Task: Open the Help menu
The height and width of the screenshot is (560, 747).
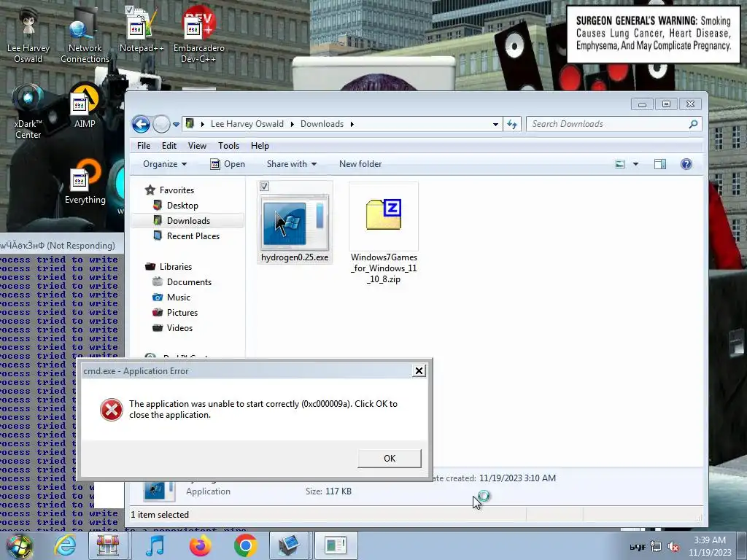Action: tap(260, 146)
